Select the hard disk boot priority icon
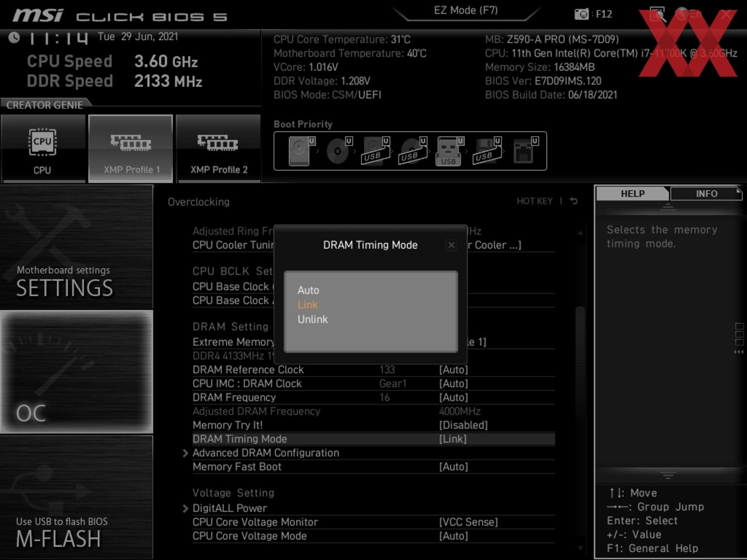This screenshot has height=560, width=747. click(301, 151)
